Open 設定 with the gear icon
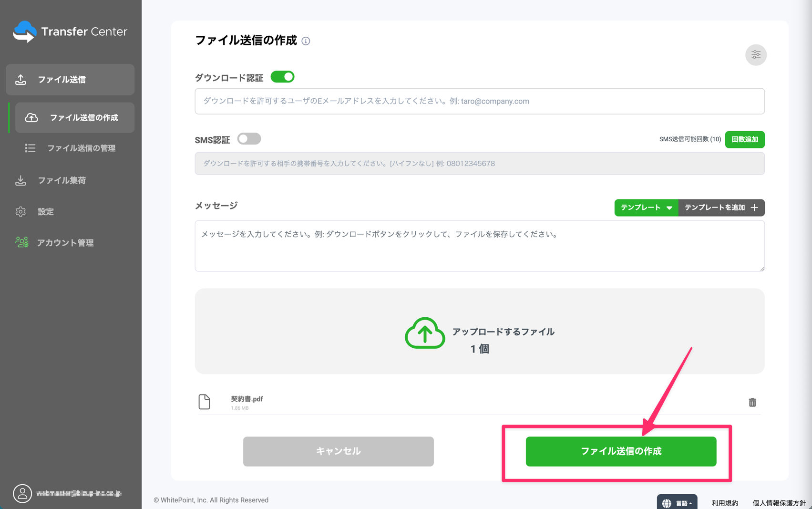812x509 pixels. click(x=21, y=211)
